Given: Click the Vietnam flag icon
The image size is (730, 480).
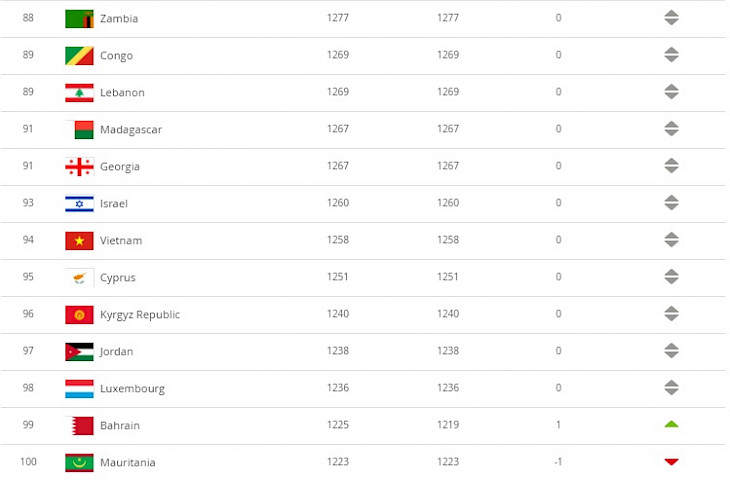Looking at the screenshot, I should (x=79, y=241).
